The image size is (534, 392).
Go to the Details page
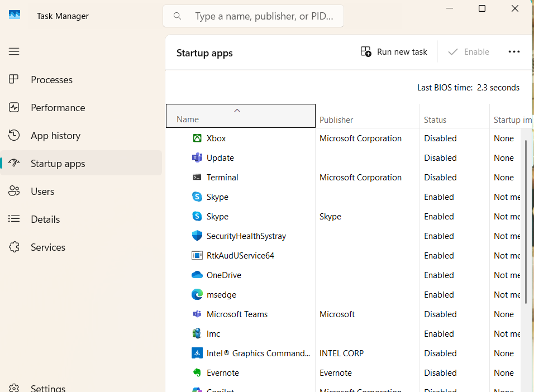[80, 219]
